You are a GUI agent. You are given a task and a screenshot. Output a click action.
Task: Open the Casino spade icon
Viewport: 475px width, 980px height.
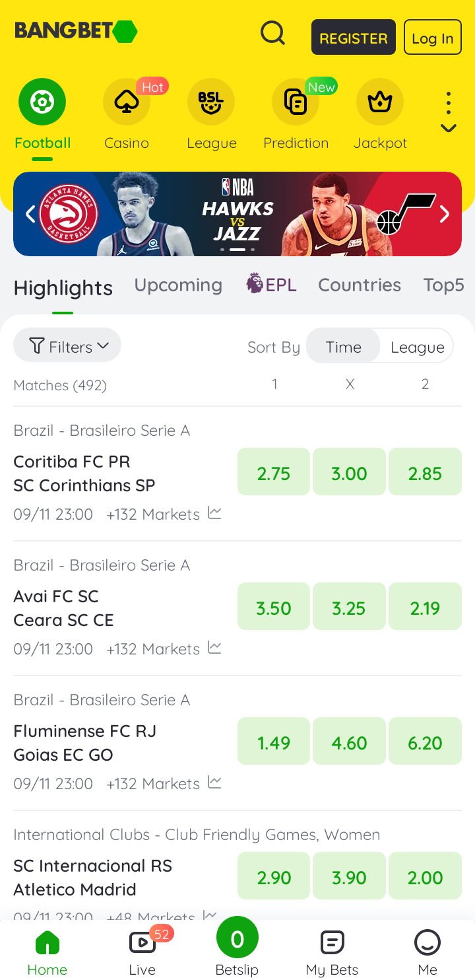(x=127, y=102)
